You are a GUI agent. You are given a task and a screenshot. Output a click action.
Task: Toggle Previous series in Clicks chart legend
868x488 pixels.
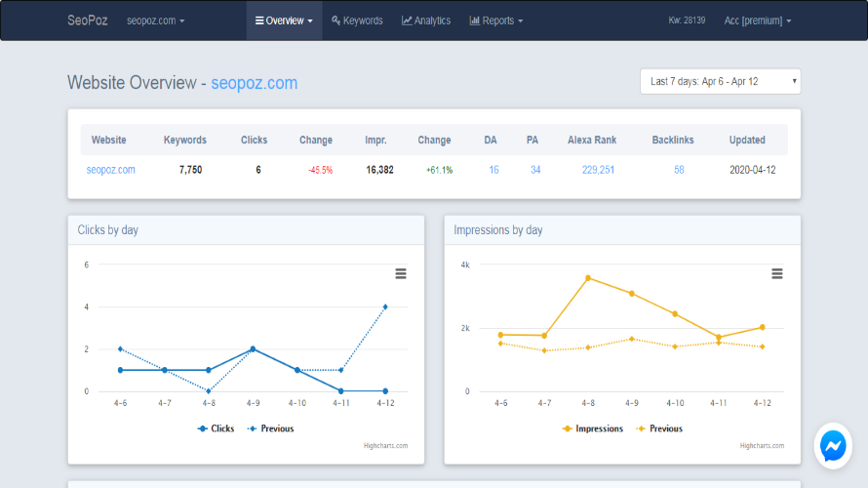pos(271,428)
